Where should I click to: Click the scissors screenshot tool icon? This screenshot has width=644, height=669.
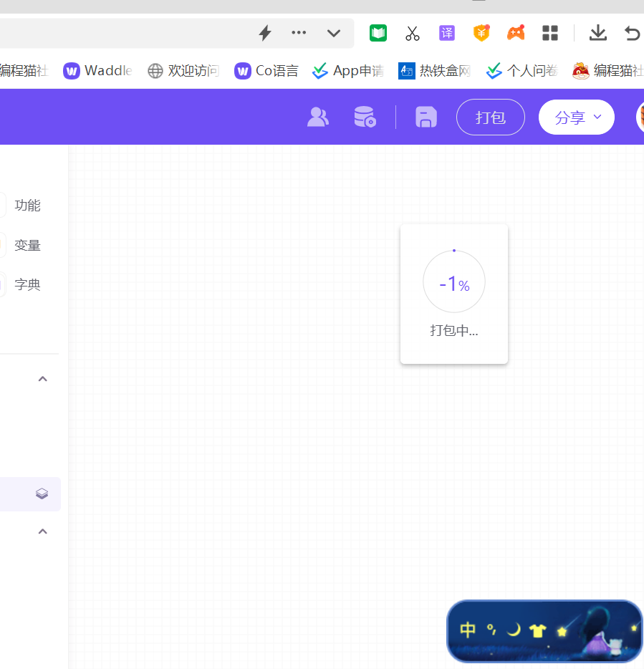[413, 33]
